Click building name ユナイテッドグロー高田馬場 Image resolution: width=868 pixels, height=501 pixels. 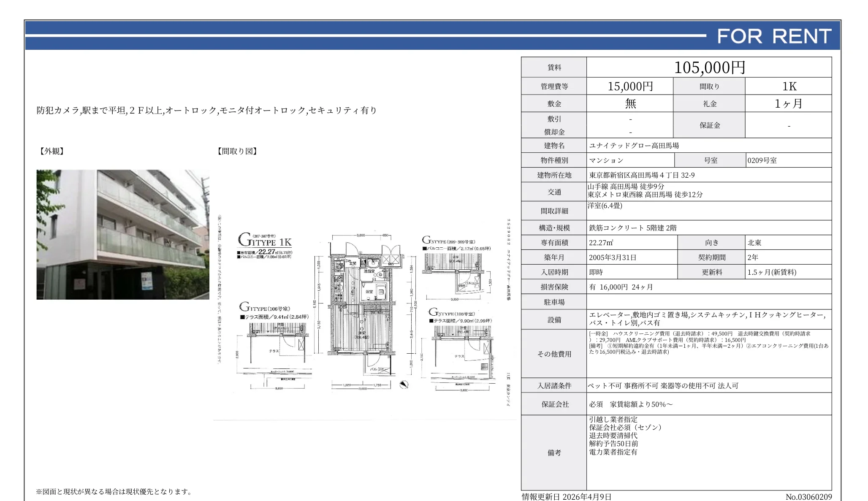click(x=634, y=146)
